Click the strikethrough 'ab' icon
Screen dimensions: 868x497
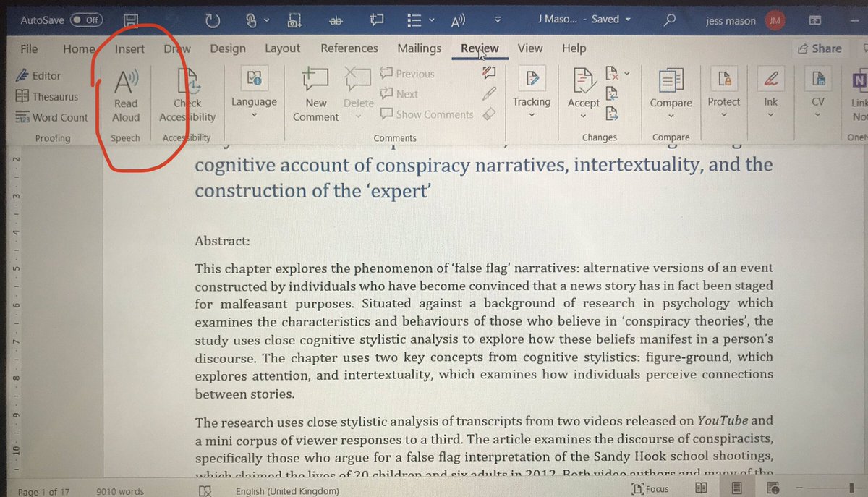(336, 20)
